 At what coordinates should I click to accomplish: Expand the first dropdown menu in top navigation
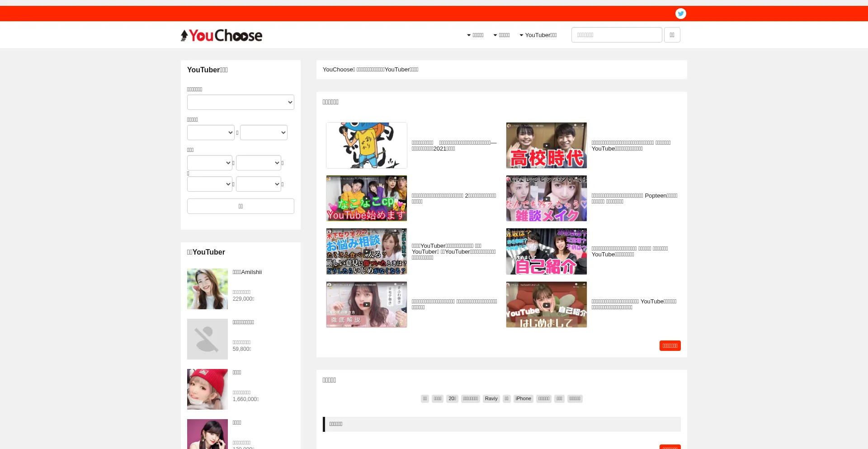[x=475, y=35]
